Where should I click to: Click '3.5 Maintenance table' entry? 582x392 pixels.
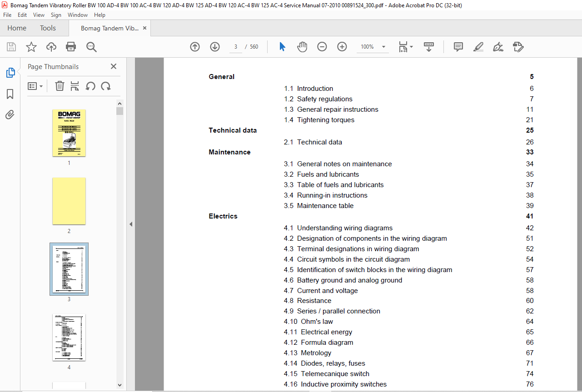[318, 206]
